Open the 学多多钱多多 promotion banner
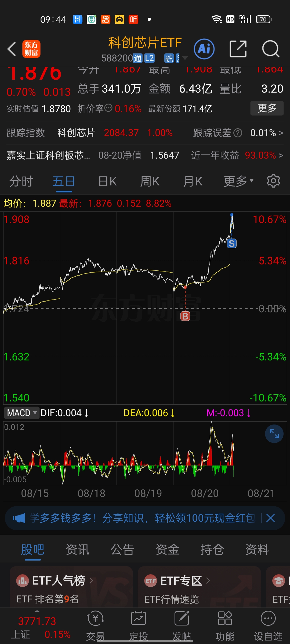 (x=145, y=518)
